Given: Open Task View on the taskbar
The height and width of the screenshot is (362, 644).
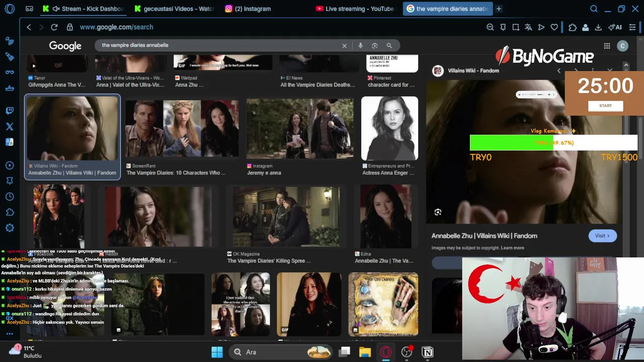Looking at the screenshot, I should 345,352.
